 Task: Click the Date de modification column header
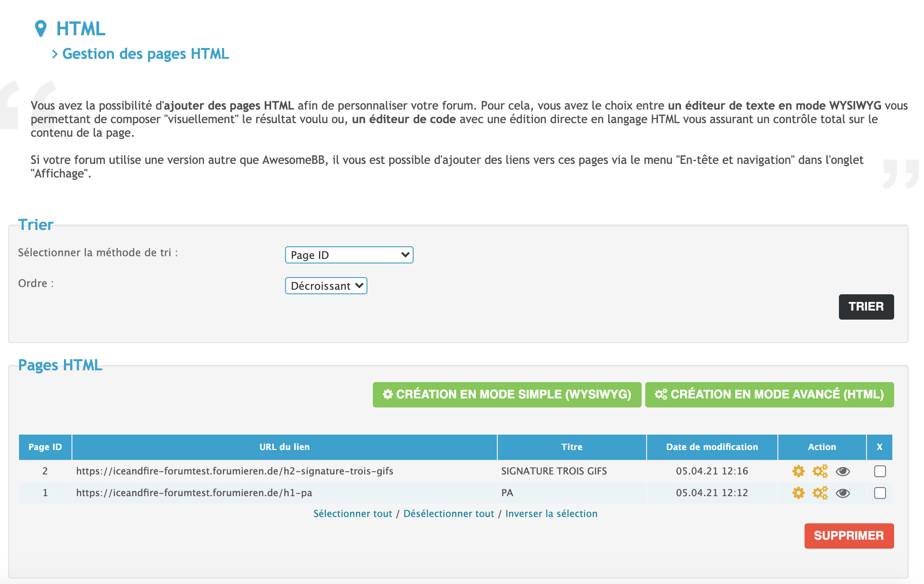pyautogui.click(x=712, y=447)
